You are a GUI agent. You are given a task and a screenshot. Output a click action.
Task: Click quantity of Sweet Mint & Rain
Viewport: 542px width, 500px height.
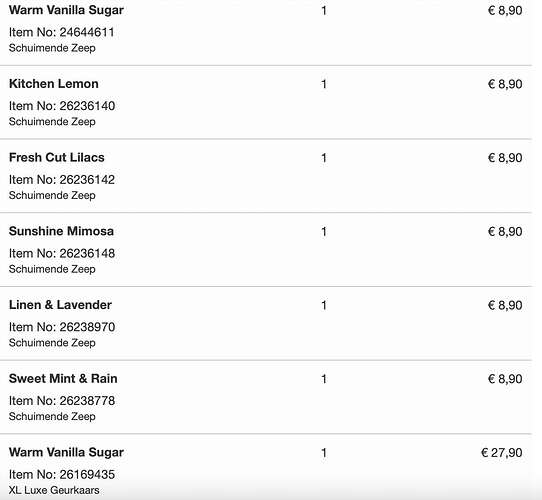tap(324, 379)
